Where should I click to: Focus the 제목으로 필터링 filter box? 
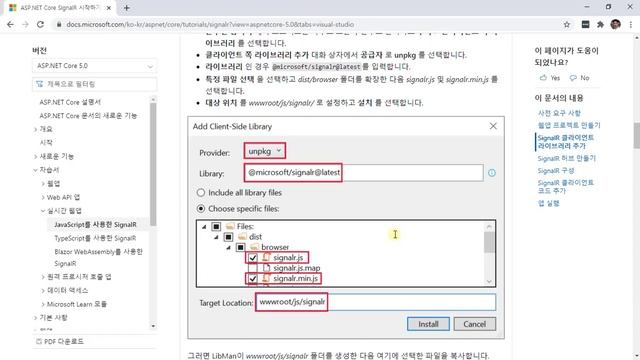[x=94, y=84]
